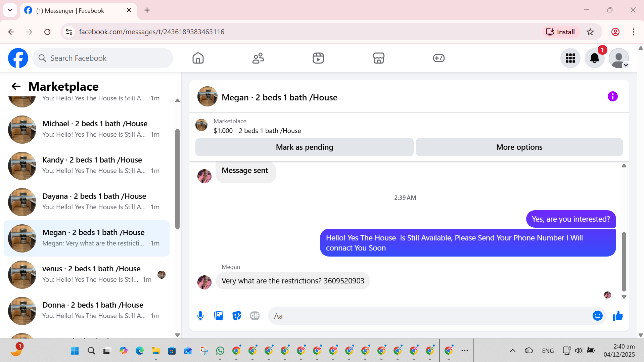Click More options button
The width and height of the screenshot is (644, 362).
519,147
